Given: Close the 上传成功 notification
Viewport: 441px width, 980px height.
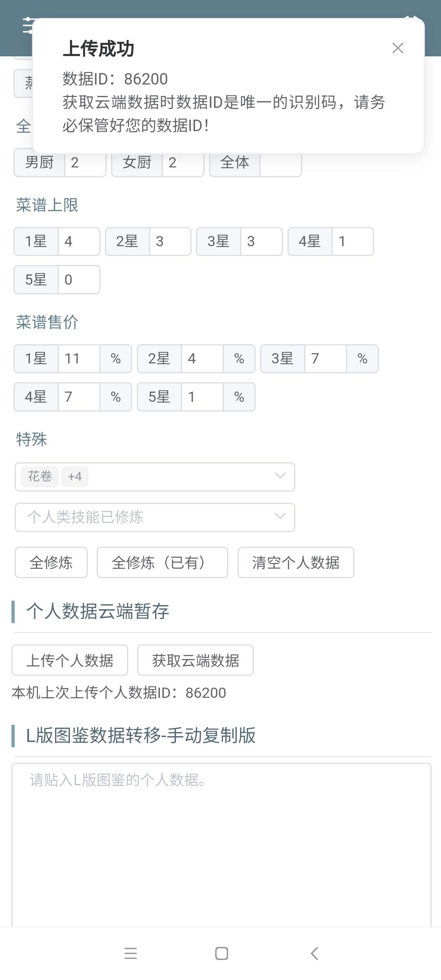Looking at the screenshot, I should click(398, 48).
